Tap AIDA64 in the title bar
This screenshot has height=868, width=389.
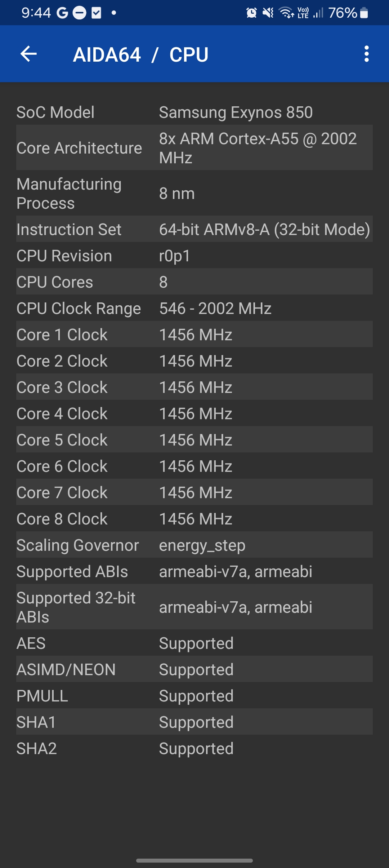[106, 54]
